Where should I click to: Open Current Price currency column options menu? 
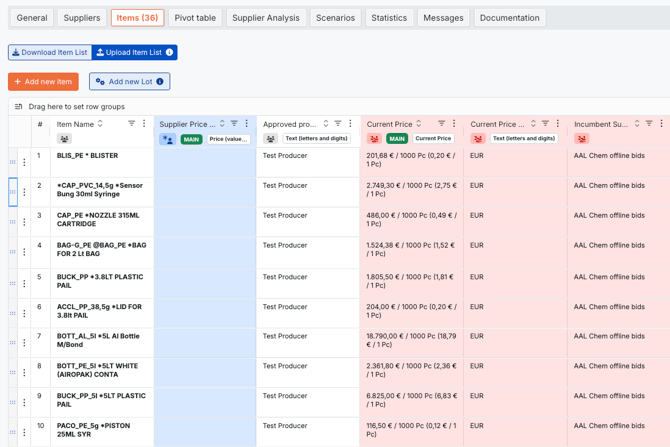[x=558, y=124]
